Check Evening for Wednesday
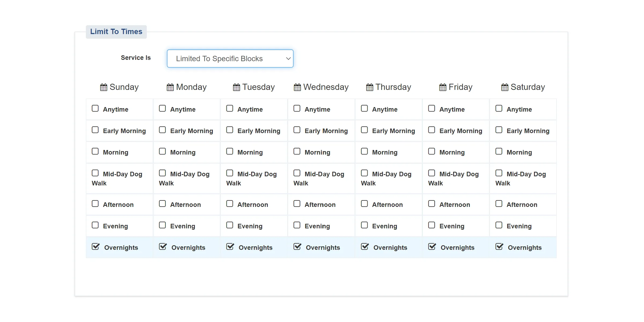The height and width of the screenshot is (322, 644). click(x=297, y=225)
